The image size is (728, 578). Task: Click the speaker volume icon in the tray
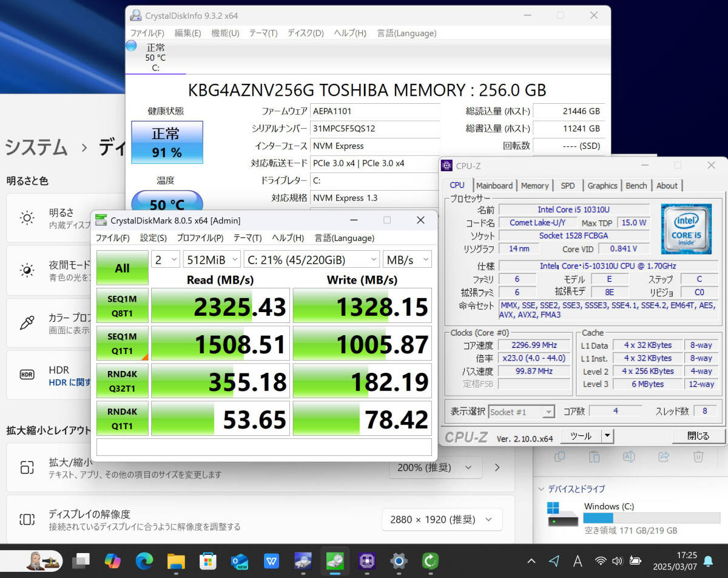tap(618, 560)
